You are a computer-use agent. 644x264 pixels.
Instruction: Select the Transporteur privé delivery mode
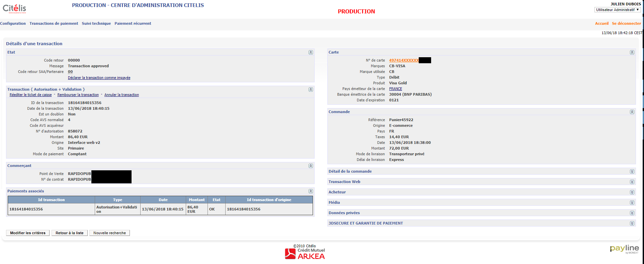407,154
